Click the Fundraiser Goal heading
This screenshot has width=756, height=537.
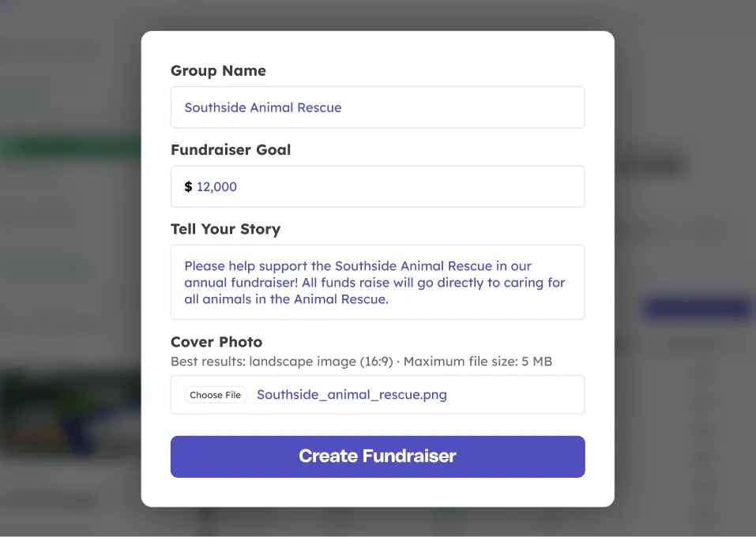(x=231, y=149)
